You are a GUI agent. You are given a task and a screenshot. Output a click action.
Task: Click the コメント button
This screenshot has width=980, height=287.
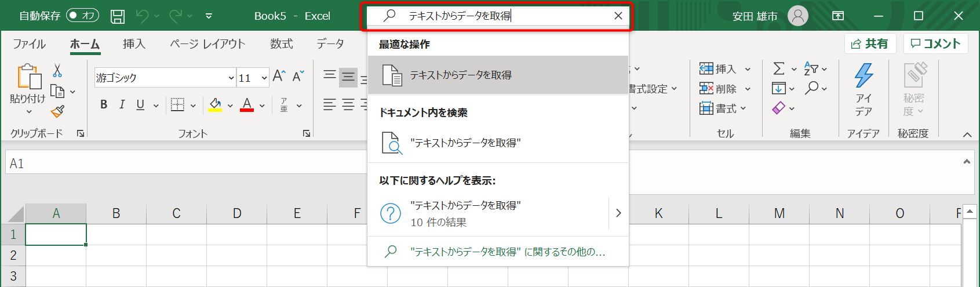[x=935, y=43]
